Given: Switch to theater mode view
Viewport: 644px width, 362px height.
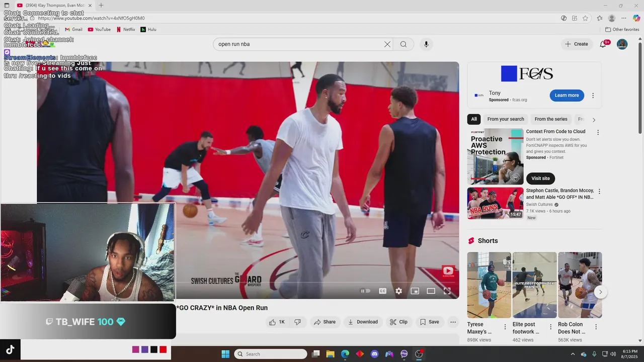Looking at the screenshot, I should tap(431, 291).
